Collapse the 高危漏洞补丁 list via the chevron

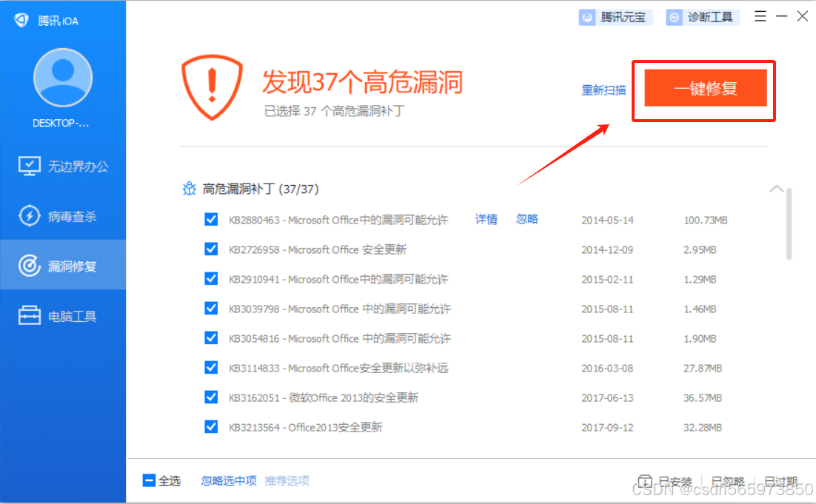pos(777,189)
